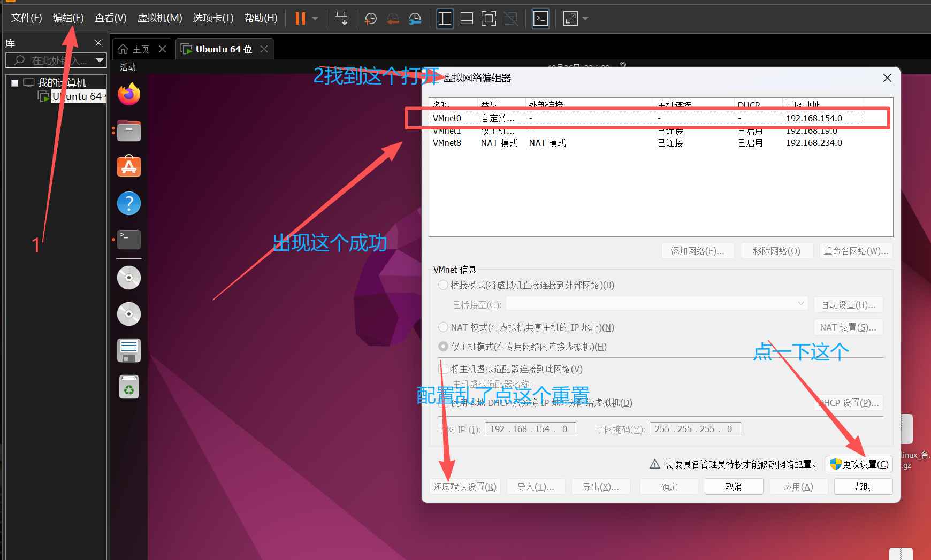The height and width of the screenshot is (560, 931).
Task: Open the snapshot manager
Action: [415, 19]
